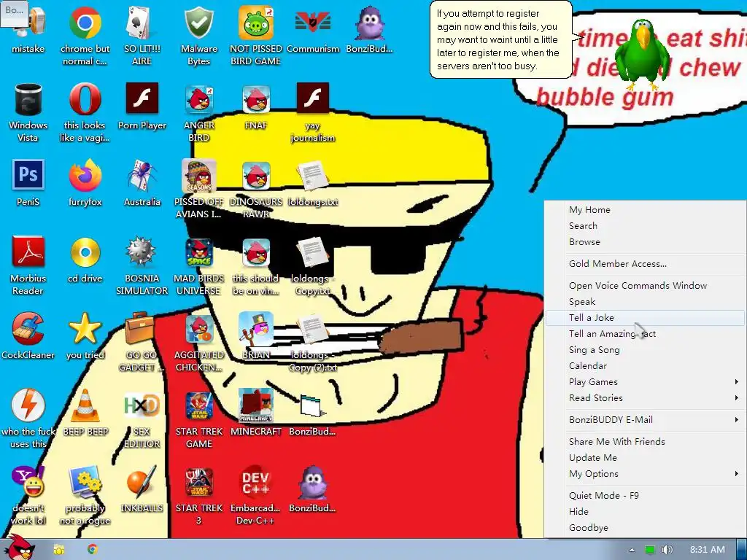Open the MINECRAFT desktop icon
747x560 pixels.
pyautogui.click(x=256, y=405)
